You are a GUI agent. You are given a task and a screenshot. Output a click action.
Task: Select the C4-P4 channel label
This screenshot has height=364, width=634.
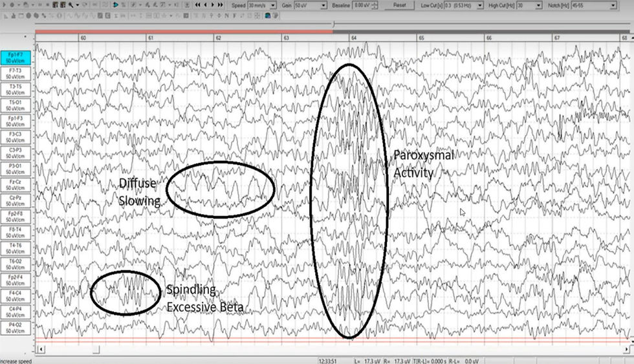[16, 312]
